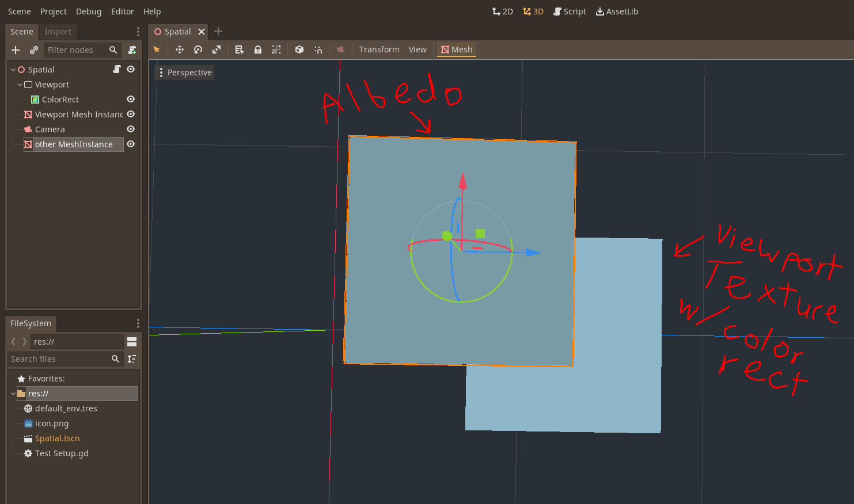The width and height of the screenshot is (854, 504).
Task: Open the Script workspace
Action: coord(570,12)
